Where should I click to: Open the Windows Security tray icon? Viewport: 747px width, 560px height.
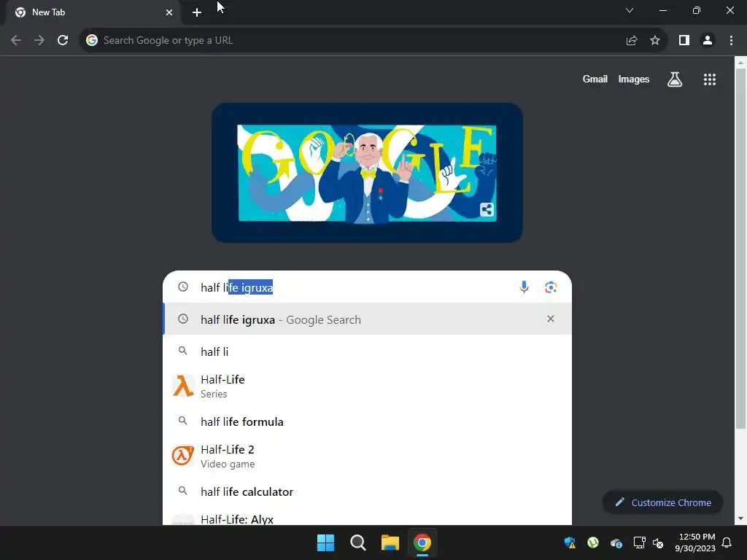tap(570, 542)
